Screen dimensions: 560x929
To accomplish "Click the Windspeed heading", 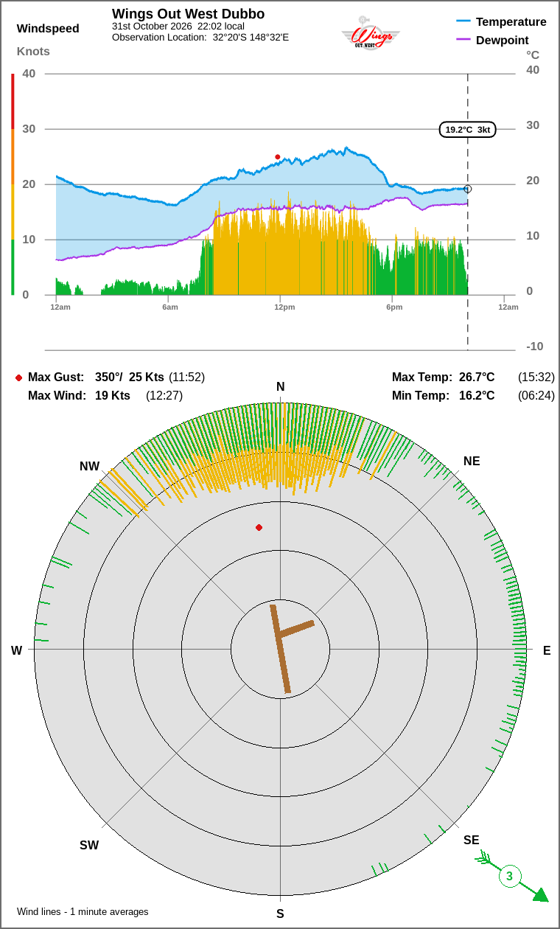I will point(48,29).
